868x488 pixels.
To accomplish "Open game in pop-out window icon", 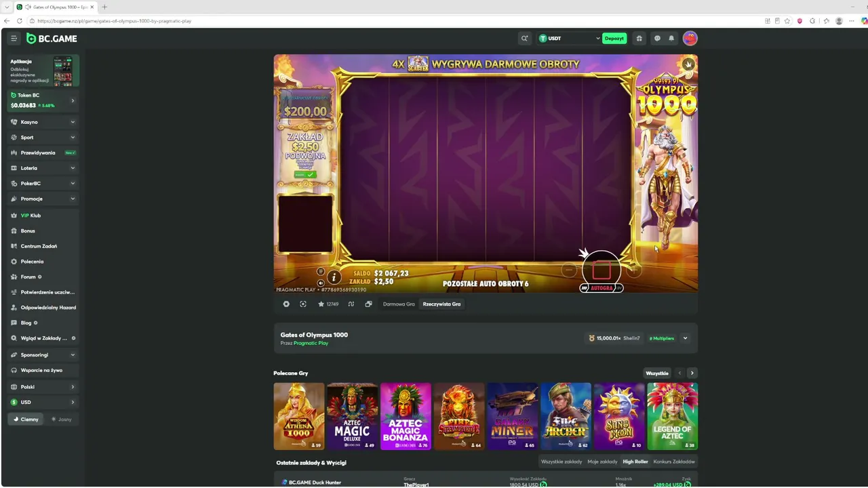I will pyautogui.click(x=368, y=304).
